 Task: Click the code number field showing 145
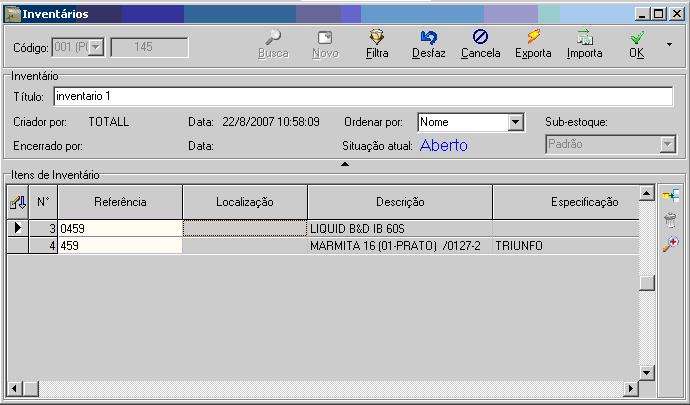pos(150,47)
